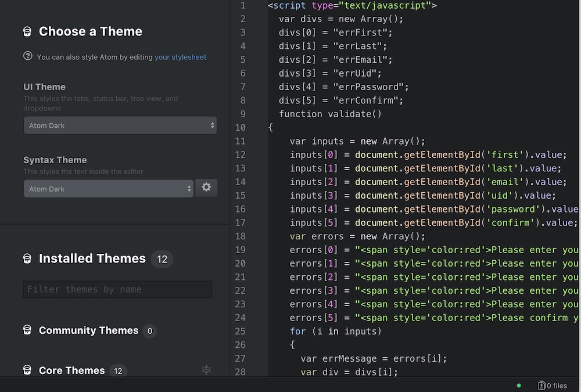This screenshot has width=581, height=392.
Task: Click the Installed Themes paint bucket icon
Action: coord(27,258)
